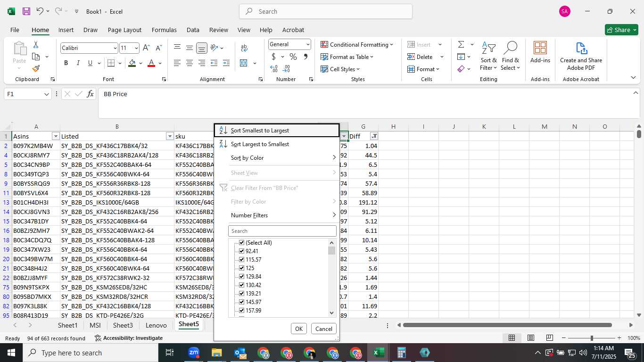Click Increase Decimal icon

[x=274, y=69]
